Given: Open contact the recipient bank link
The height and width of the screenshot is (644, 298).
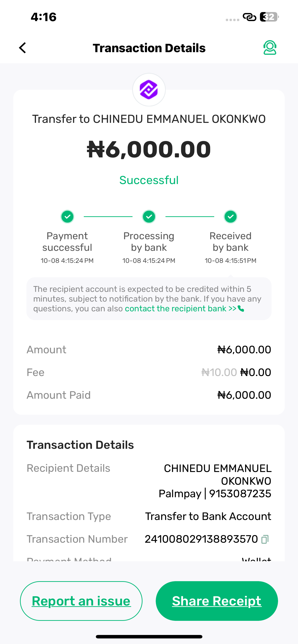Looking at the screenshot, I should [x=180, y=309].
